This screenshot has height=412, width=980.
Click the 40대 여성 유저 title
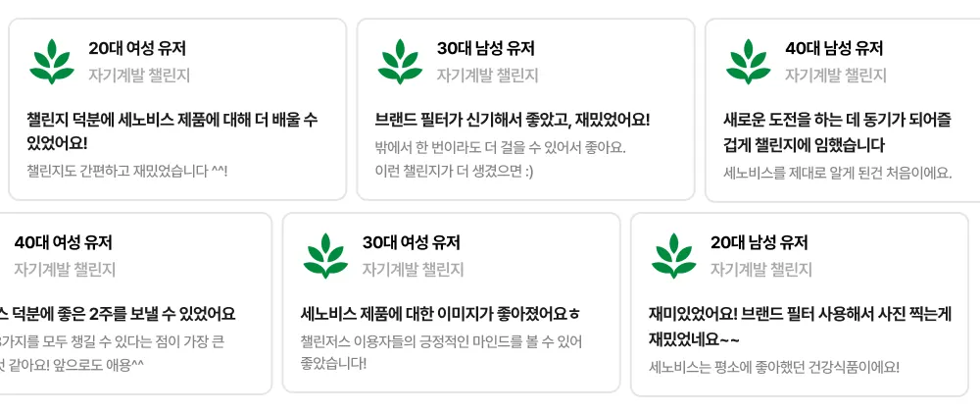tap(64, 242)
